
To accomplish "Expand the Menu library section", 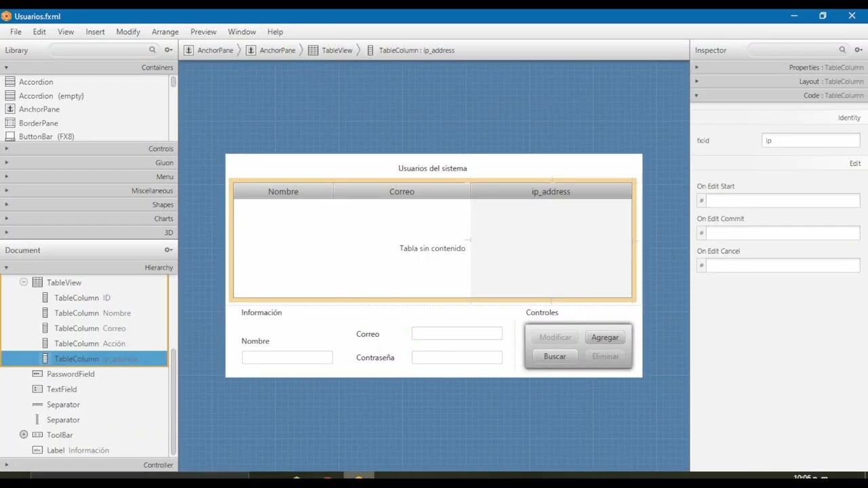I will [6, 176].
